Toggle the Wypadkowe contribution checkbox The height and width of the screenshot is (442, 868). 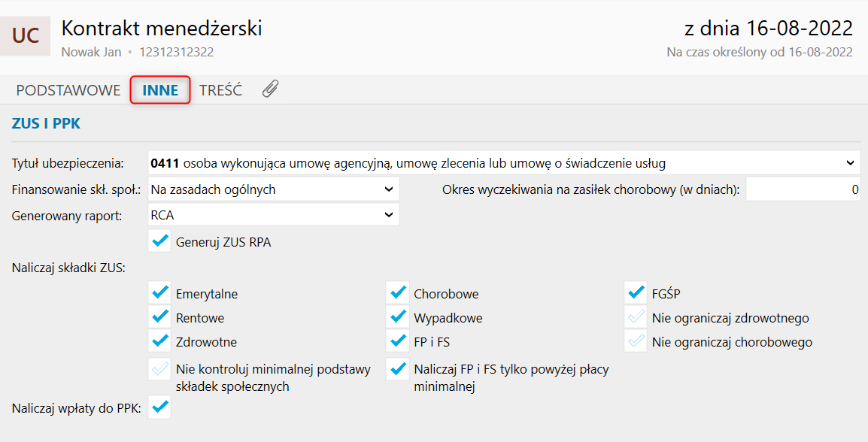(x=397, y=317)
